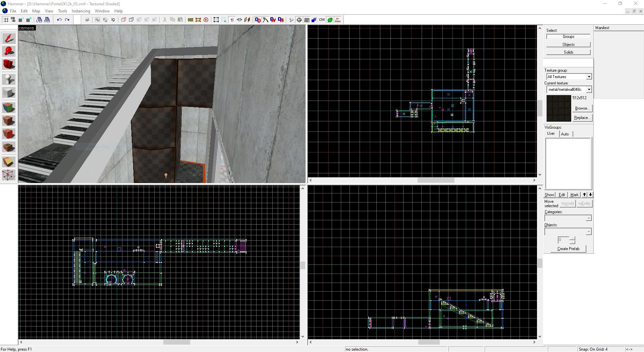Click Edit Cordon Bounds icon
644x352 pixels.
[198, 20]
